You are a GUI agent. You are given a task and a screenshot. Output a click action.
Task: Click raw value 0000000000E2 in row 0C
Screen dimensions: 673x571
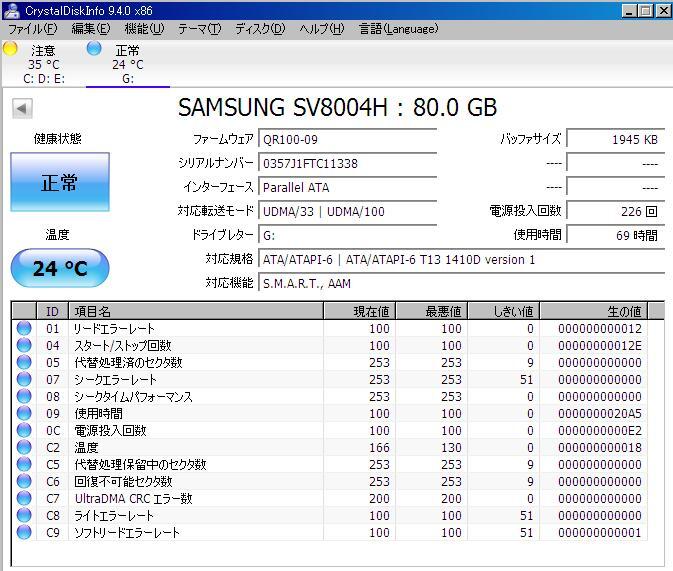click(600, 431)
